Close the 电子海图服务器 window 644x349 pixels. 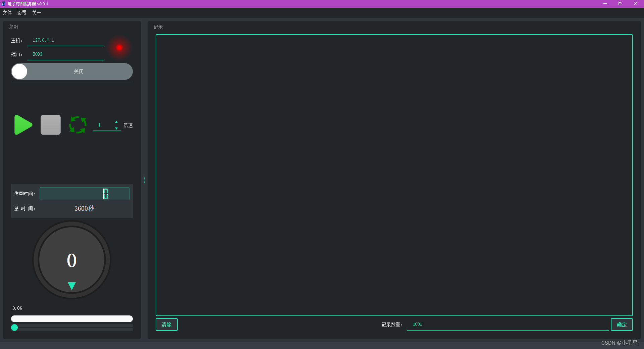(x=636, y=4)
